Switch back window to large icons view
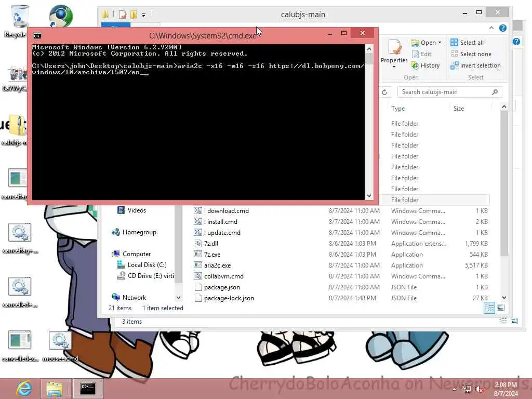 pyautogui.click(x=514, y=321)
